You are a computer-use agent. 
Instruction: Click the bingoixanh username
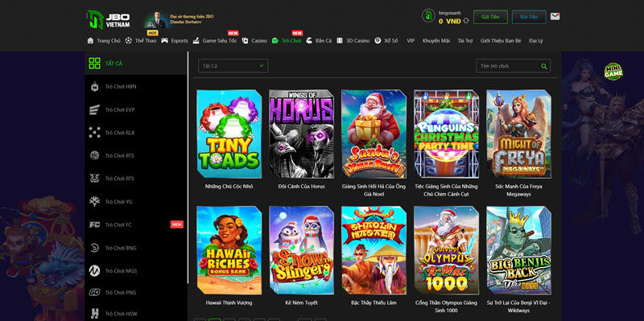pyautogui.click(x=450, y=13)
